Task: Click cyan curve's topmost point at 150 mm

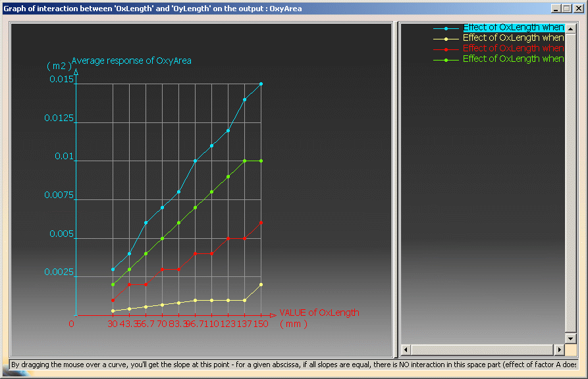Action: (261, 84)
